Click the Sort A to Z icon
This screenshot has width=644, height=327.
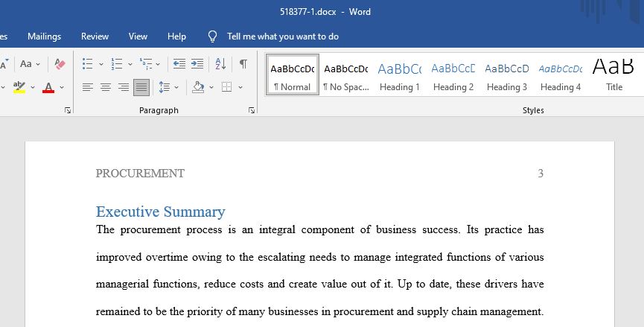(220, 63)
